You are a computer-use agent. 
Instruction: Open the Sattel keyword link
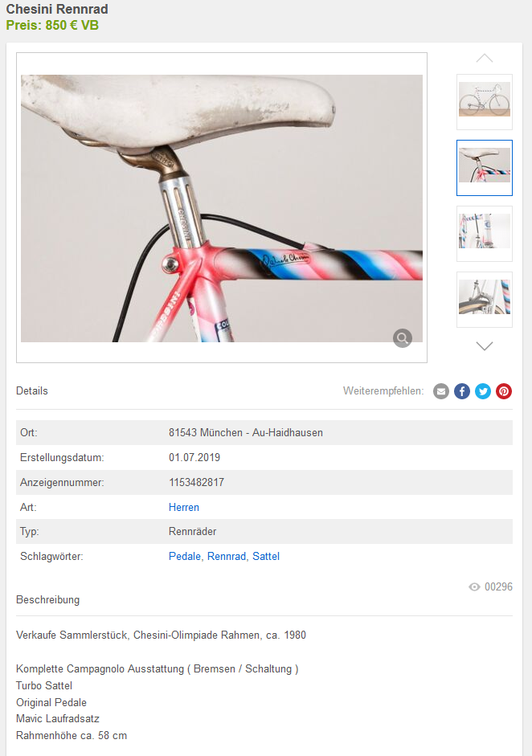coord(266,557)
